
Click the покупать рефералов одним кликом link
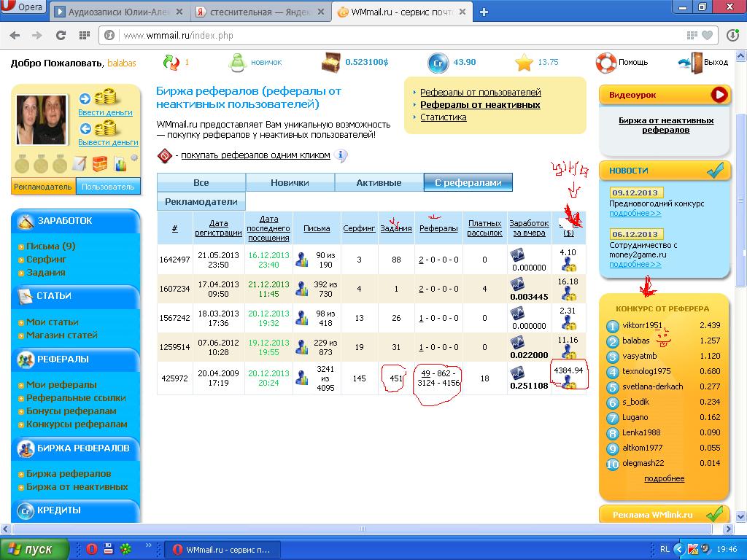point(255,155)
